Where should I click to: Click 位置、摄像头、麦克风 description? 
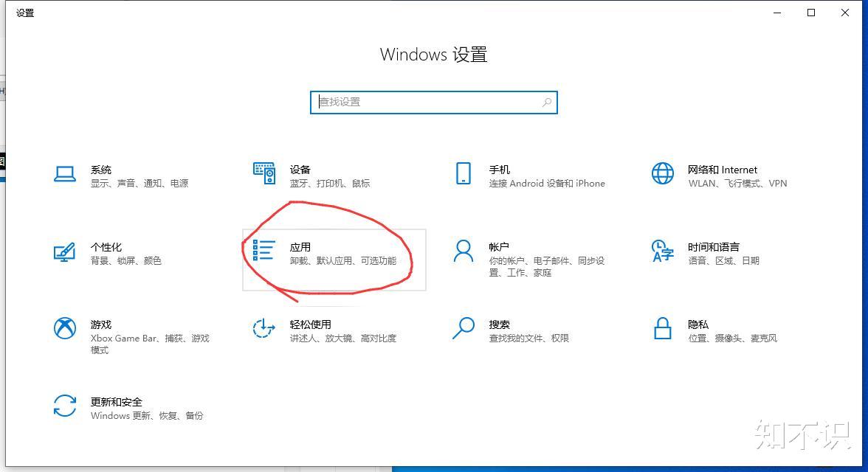tap(732, 338)
